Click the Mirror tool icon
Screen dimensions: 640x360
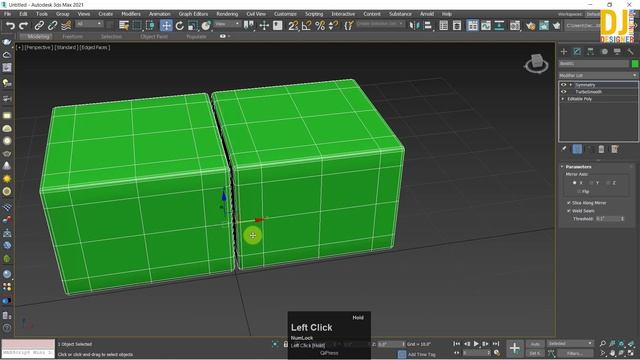tap(414, 26)
